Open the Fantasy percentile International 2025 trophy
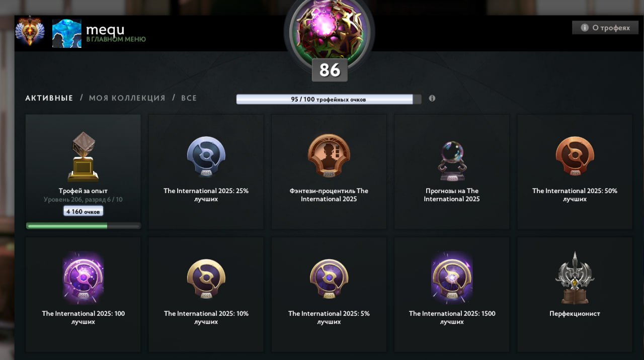Viewport: 644px width, 360px height. [329, 155]
